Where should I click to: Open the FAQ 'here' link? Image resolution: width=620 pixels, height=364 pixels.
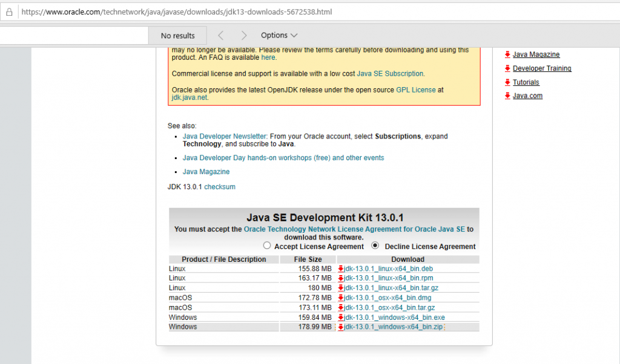[x=268, y=57]
